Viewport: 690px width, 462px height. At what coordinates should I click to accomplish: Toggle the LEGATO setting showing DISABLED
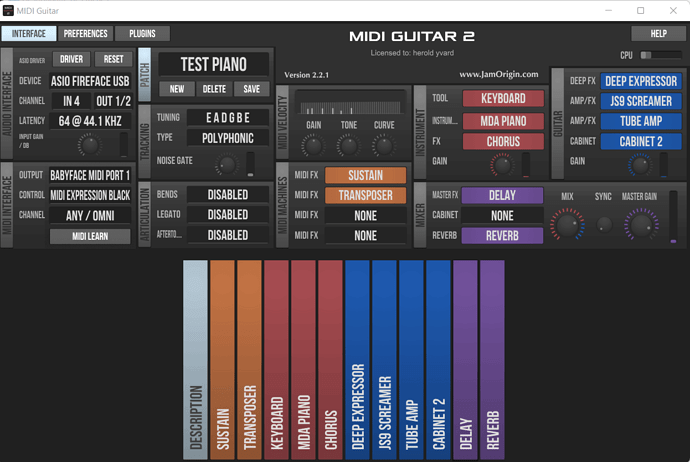click(x=228, y=215)
